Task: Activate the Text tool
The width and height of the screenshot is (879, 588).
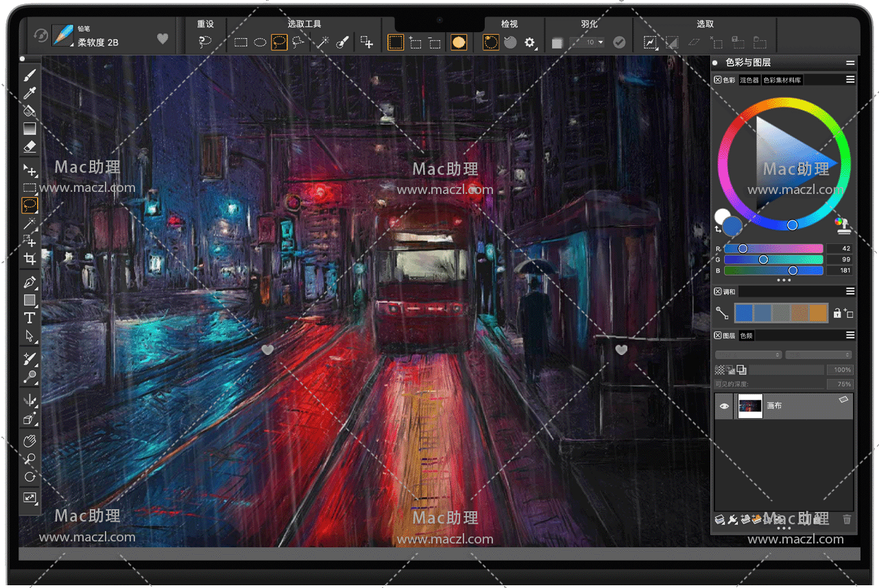Action: [29, 317]
